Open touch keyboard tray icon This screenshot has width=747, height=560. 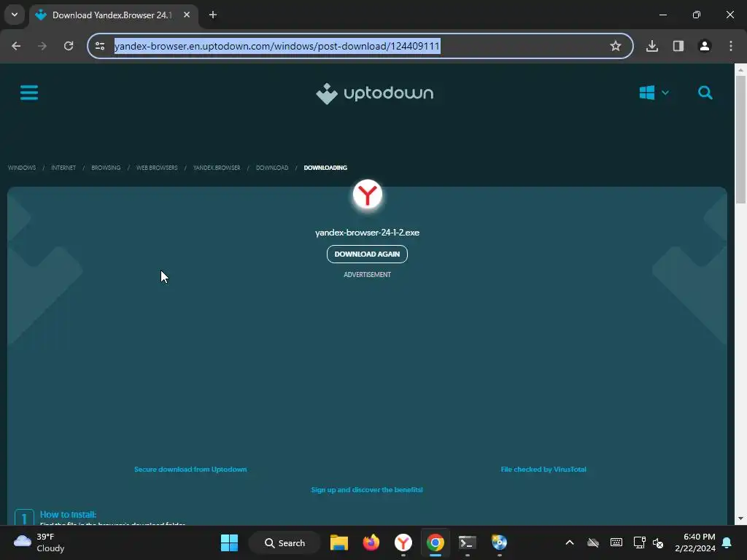[x=616, y=542]
